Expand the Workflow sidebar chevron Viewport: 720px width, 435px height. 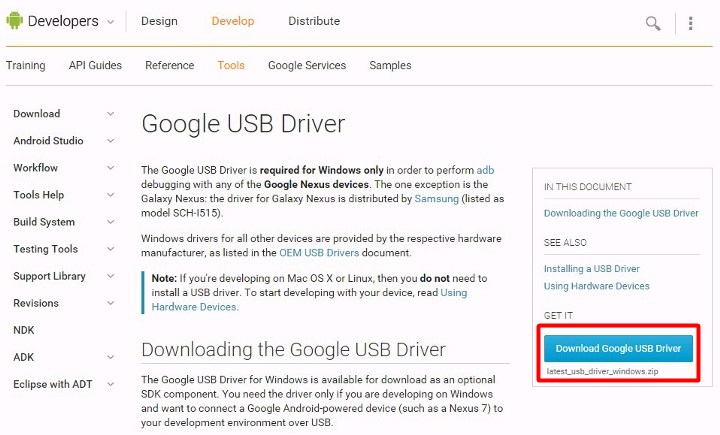tap(111, 168)
